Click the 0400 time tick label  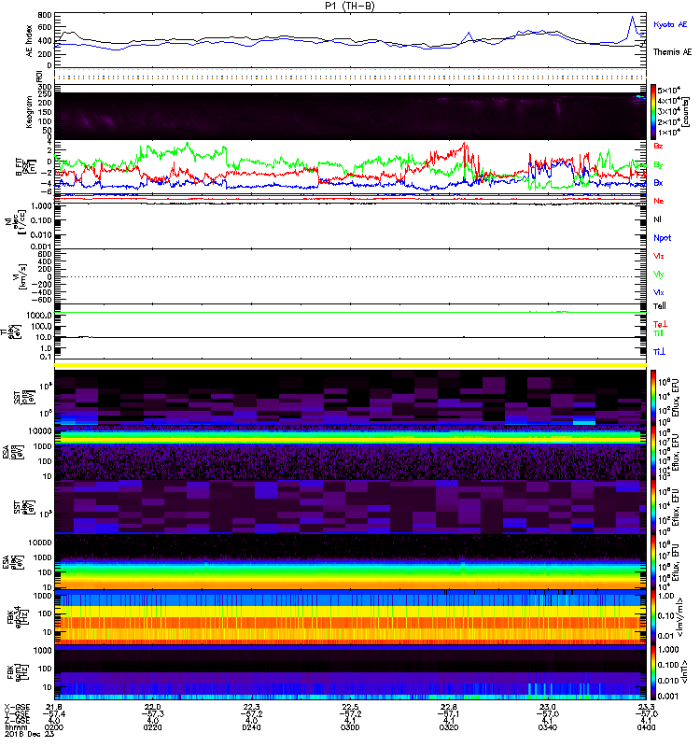point(646,727)
